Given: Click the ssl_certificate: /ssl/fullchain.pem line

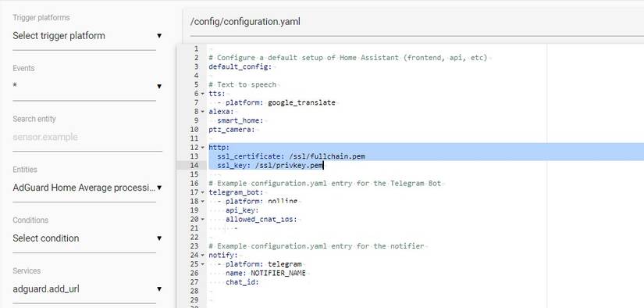Looking at the screenshot, I should [x=291, y=156].
